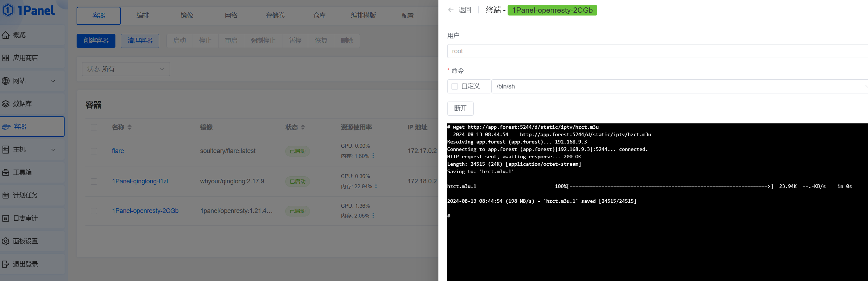
Task: Click the 用户 root input field
Action: pos(657,51)
